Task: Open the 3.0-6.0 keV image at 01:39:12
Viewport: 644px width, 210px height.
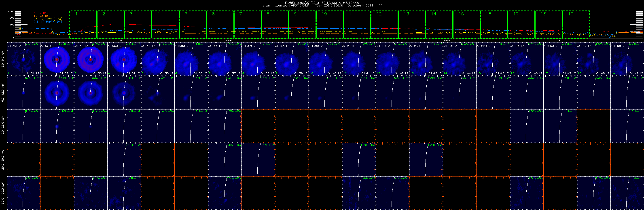Action: tap(325, 59)
